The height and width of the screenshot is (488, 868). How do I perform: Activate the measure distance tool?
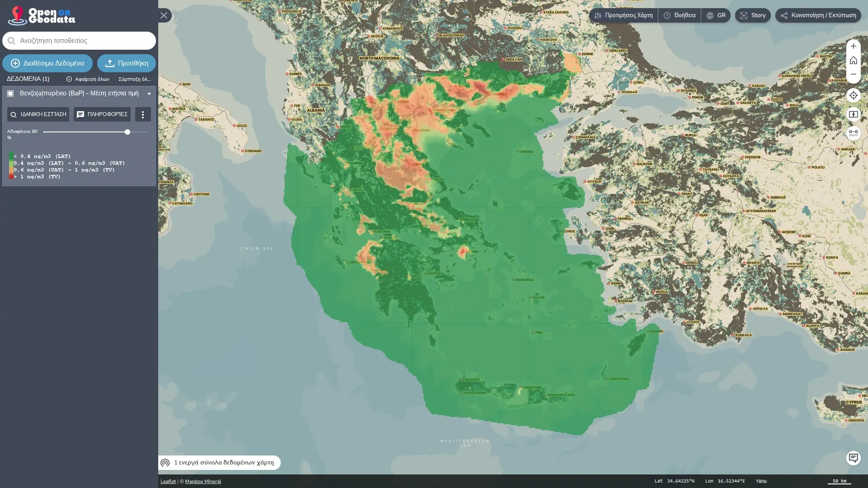coord(854,133)
